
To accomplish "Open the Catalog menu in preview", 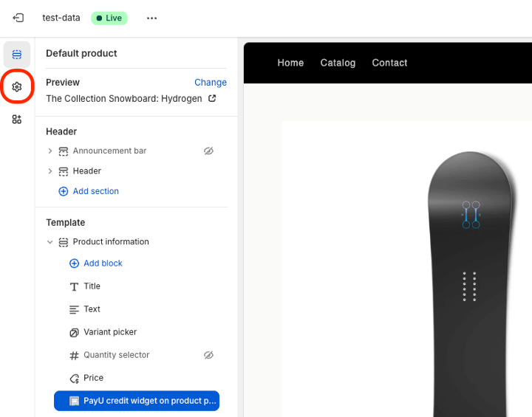I will point(338,63).
